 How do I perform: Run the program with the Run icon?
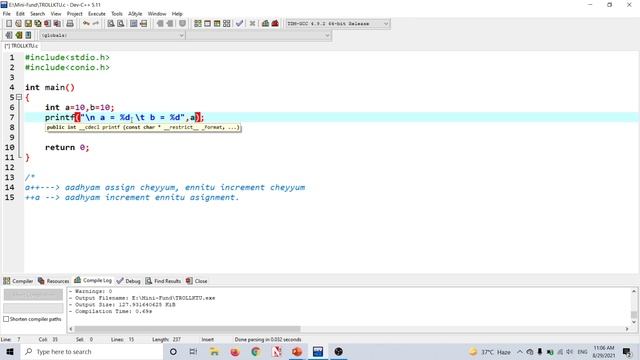207,24
